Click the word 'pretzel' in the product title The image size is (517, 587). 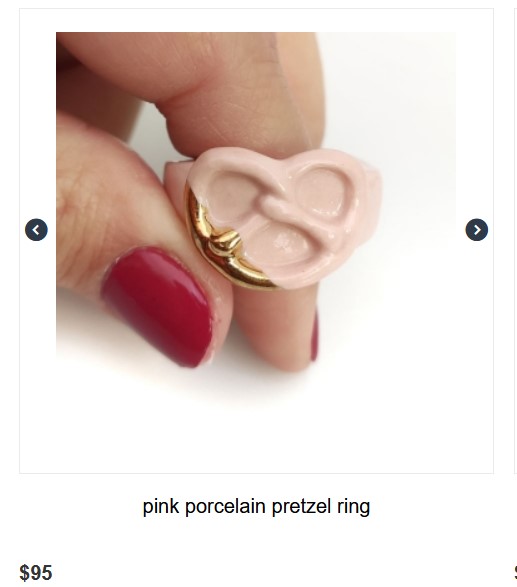point(301,507)
